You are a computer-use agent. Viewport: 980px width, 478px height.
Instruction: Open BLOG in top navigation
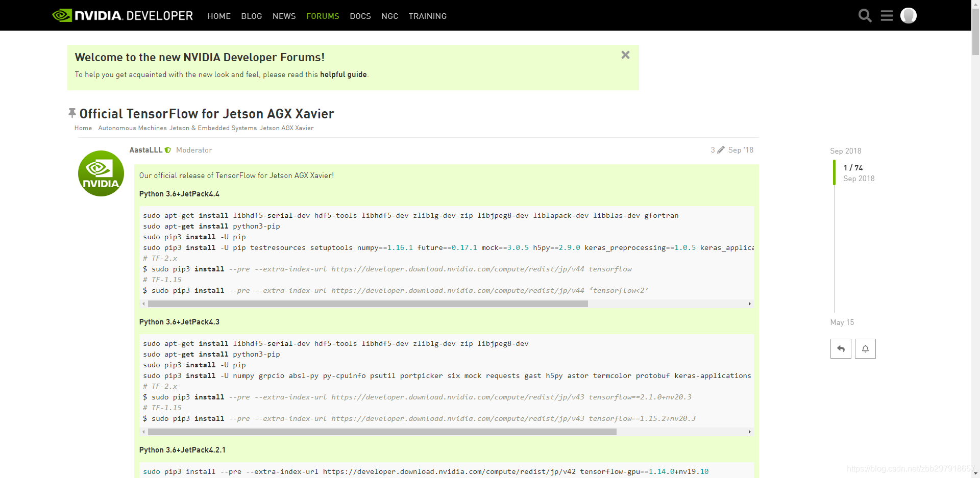[x=252, y=16]
